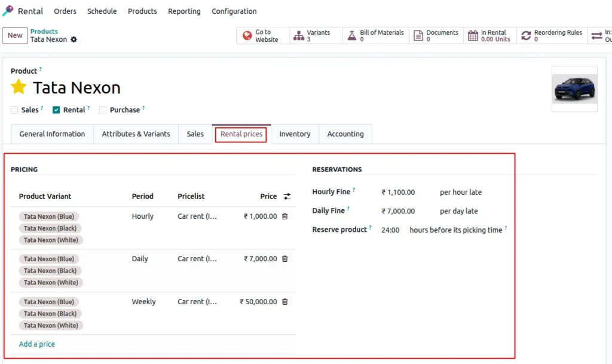Delete the Weekly pricing row with trash icon
Screen dimensions: 612x364
(285, 302)
